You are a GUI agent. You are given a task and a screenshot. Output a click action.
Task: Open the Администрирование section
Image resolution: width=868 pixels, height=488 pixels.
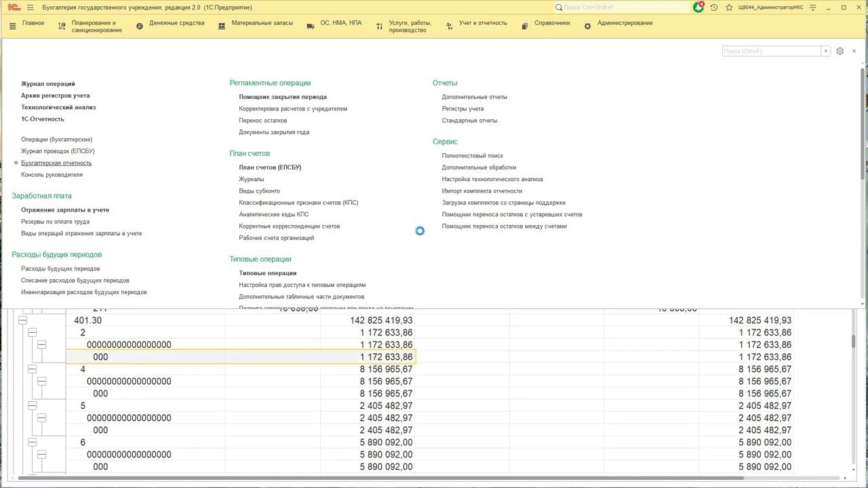point(625,23)
